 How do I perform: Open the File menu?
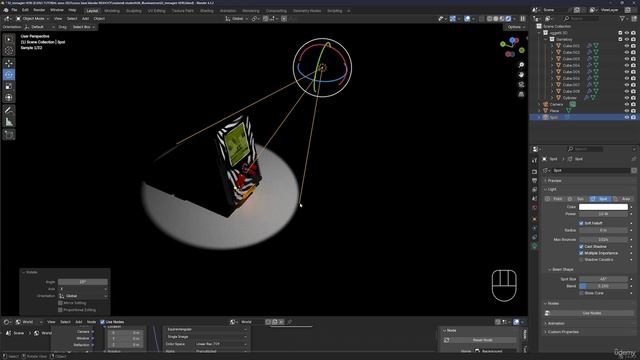coord(14,10)
